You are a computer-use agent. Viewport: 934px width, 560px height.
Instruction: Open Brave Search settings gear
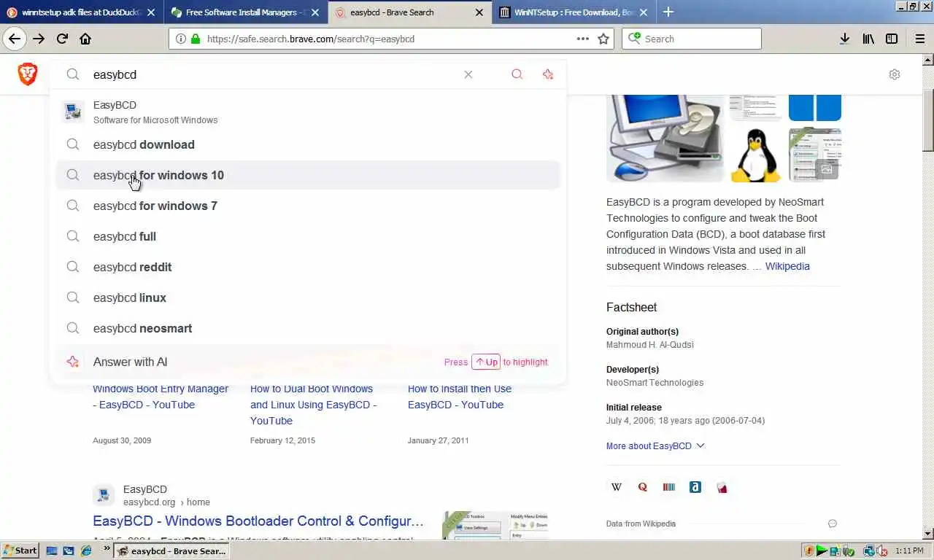pyautogui.click(x=895, y=74)
